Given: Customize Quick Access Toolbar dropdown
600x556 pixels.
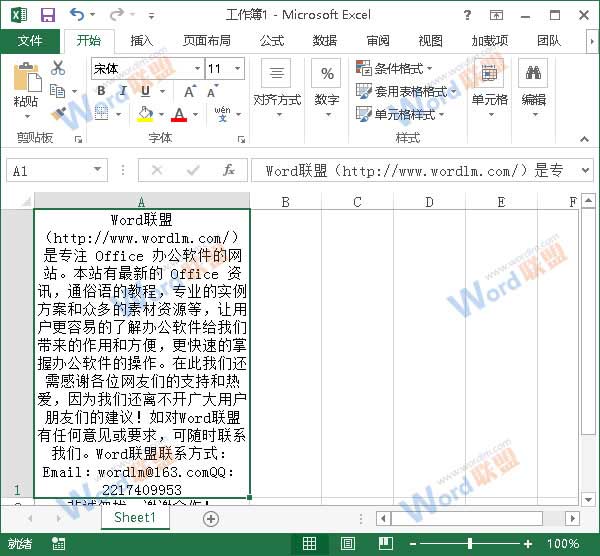Looking at the screenshot, I should pyautogui.click(x=152, y=16).
